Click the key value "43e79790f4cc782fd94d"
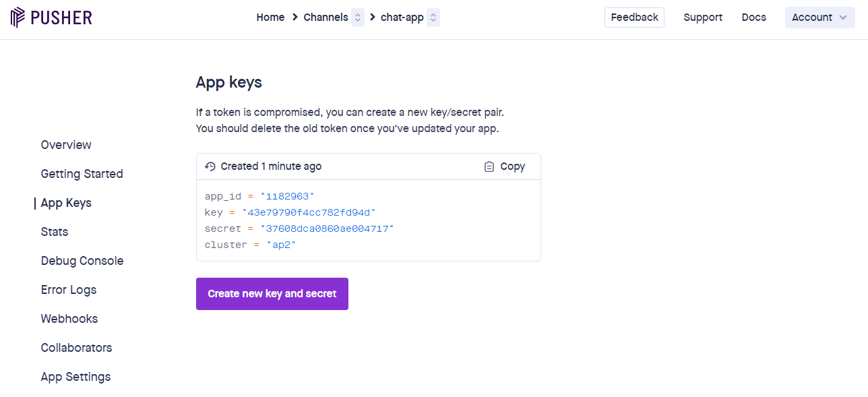 point(309,212)
